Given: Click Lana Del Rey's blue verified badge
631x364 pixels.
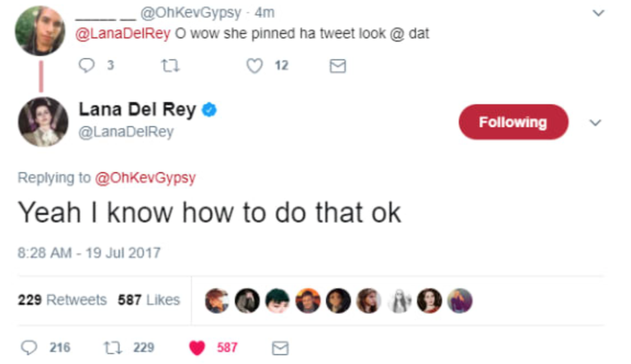Looking at the screenshot, I should [209, 111].
